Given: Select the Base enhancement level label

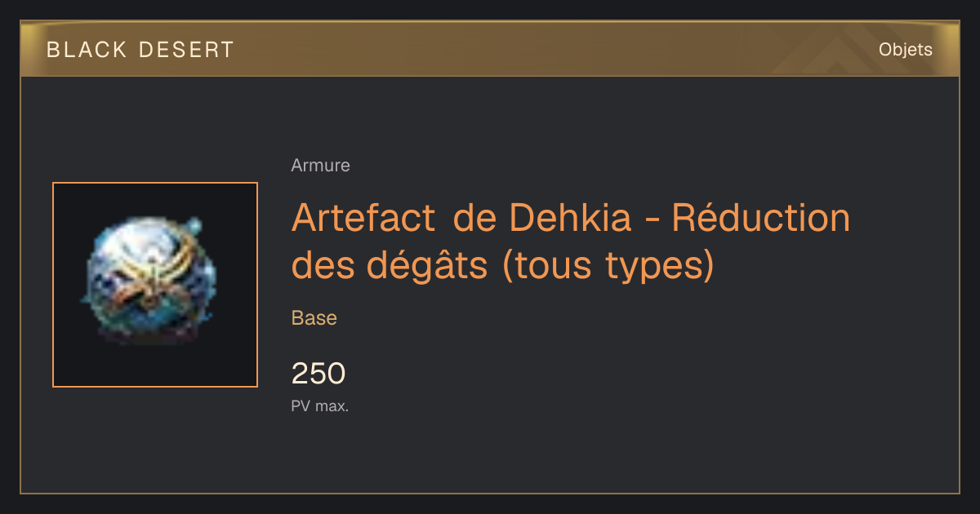Looking at the screenshot, I should 314,318.
